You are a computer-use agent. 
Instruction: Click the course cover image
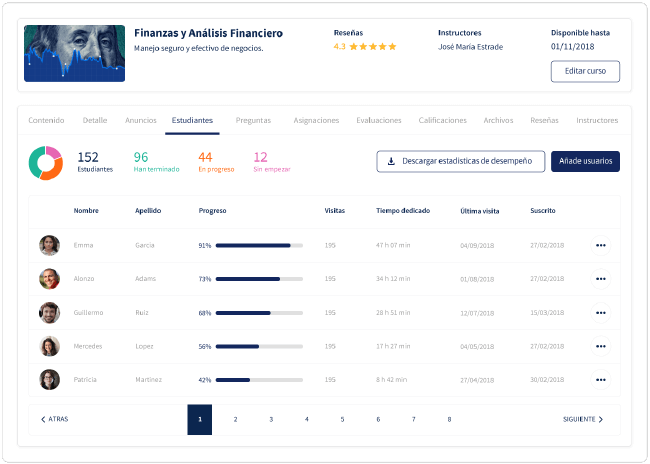coord(74,53)
